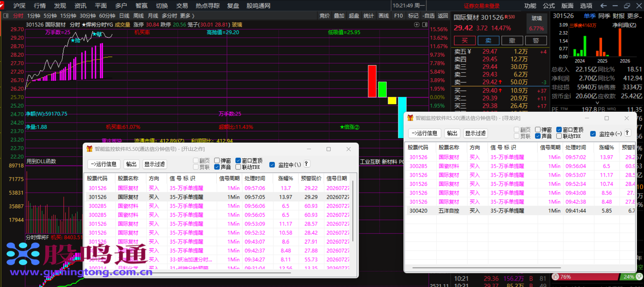Click the R500 badge by stock code
Image resolution: width=644 pixels, height=287 pixels.
[510, 17]
